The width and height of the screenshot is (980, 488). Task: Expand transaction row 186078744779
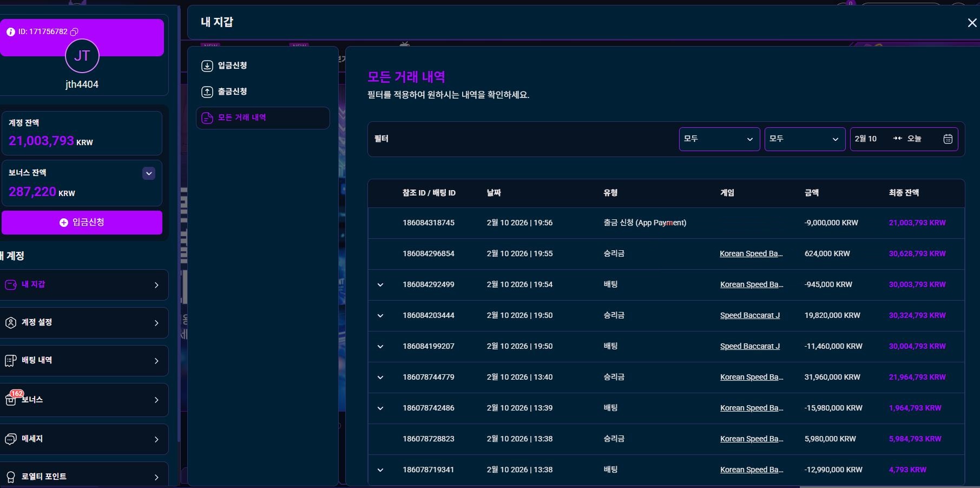pos(380,378)
